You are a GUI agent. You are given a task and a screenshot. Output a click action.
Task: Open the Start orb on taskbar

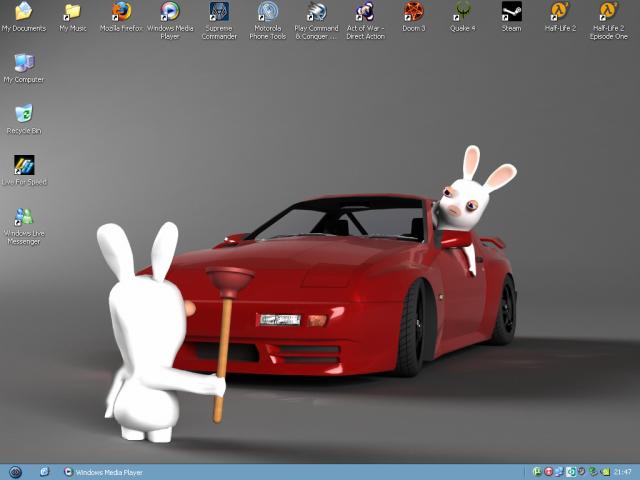click(x=16, y=472)
